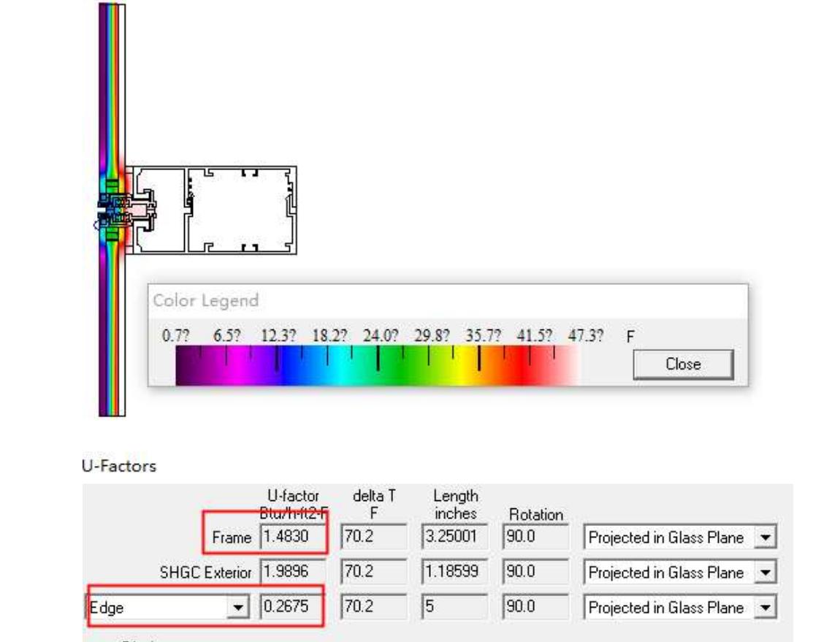Open the Edge tag selector dropdown
Viewport: 840px width, 642px height.
[x=236, y=608]
